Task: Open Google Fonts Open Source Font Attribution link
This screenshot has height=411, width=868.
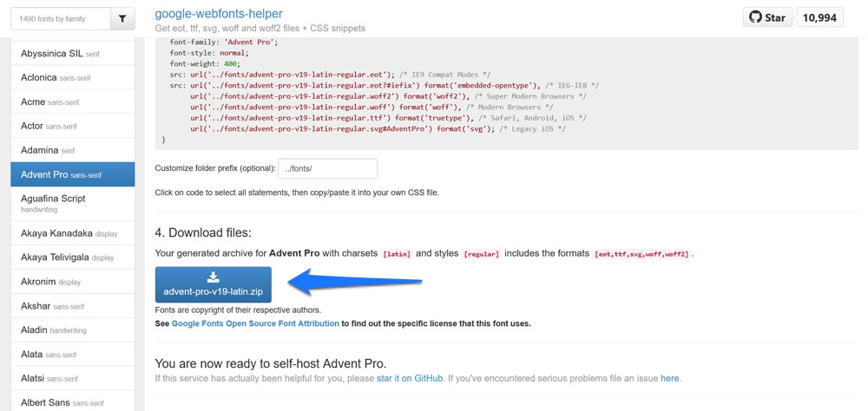Action: click(255, 323)
